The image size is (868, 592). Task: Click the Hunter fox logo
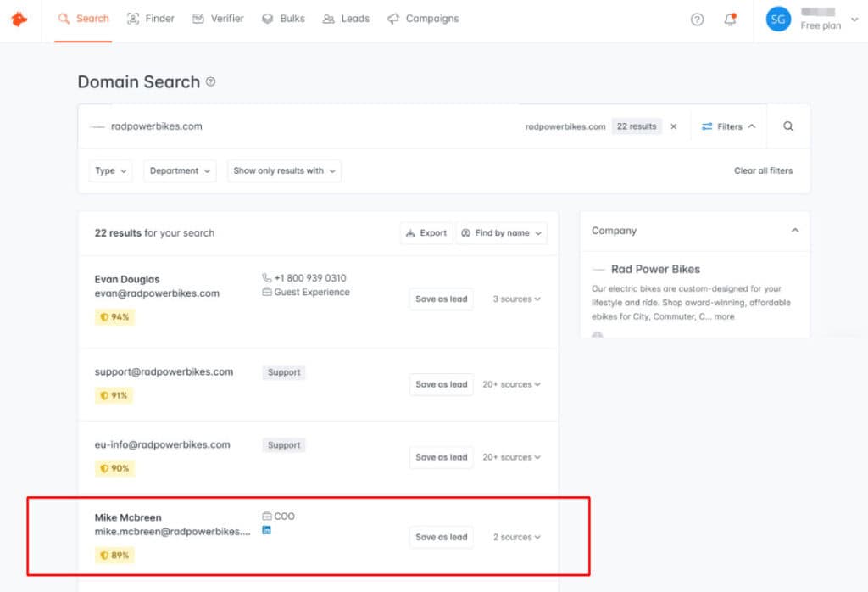point(19,19)
